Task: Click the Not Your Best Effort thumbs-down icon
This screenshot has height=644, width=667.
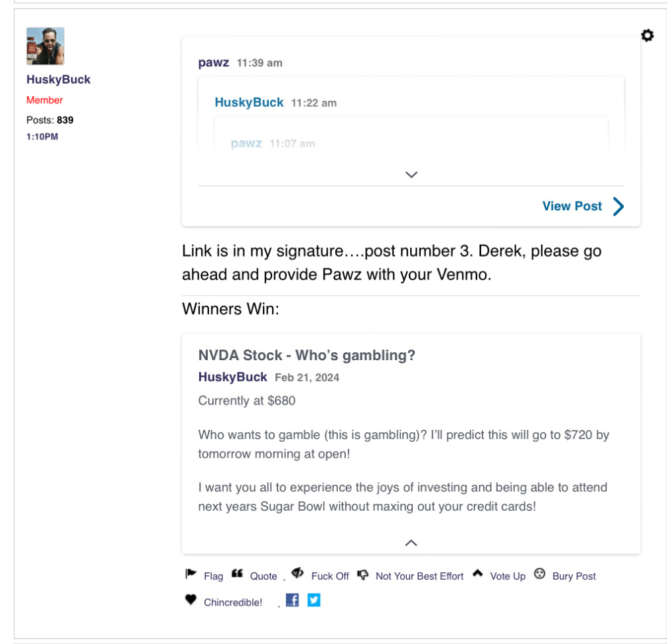Action: [362, 574]
